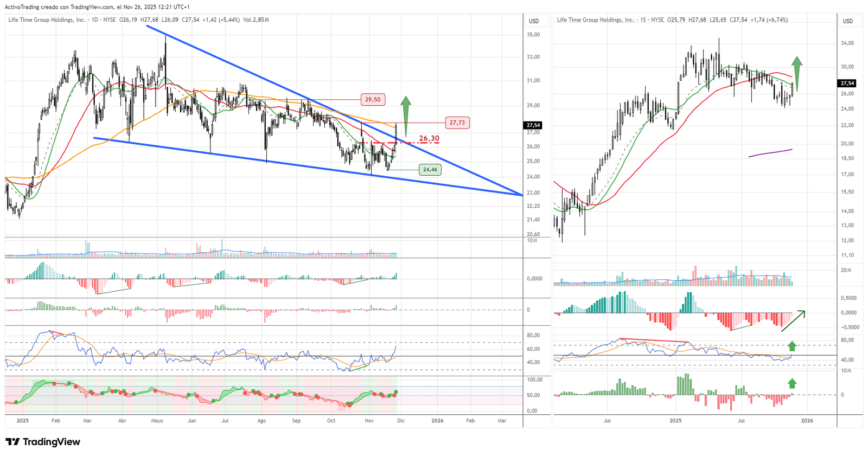The height and width of the screenshot is (456, 868).
Task: Click the small green arrow in the weekly RSI panel
Action: [x=792, y=346]
